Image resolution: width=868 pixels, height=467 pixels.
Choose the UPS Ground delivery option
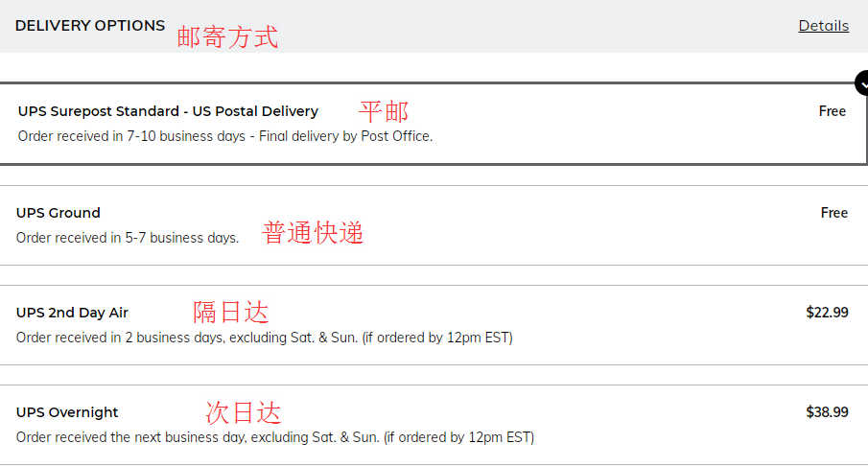pyautogui.click(x=59, y=213)
